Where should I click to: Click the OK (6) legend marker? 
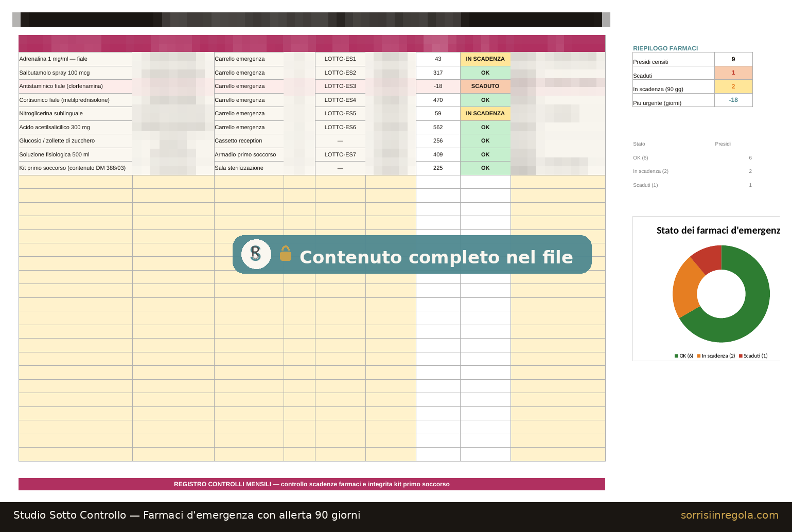[x=676, y=356]
